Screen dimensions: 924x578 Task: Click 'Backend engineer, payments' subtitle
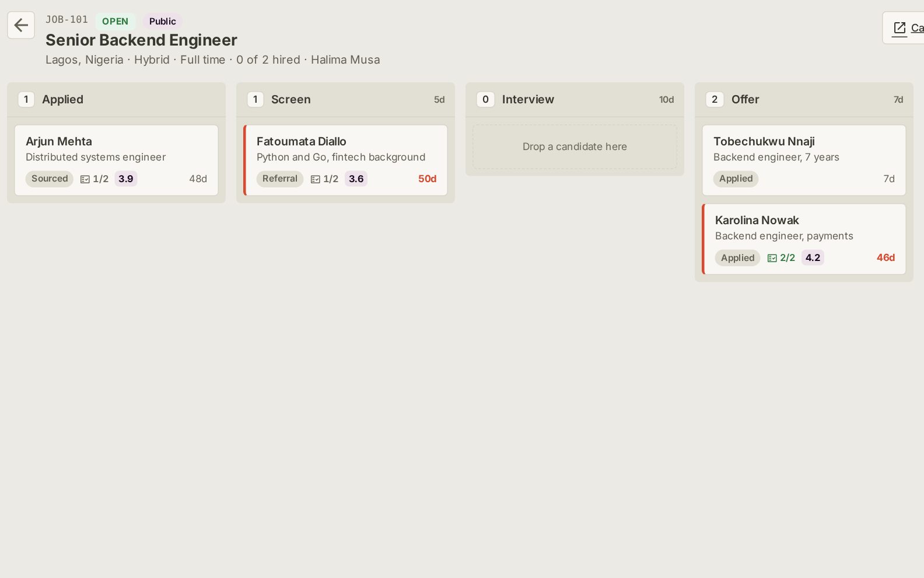click(784, 236)
